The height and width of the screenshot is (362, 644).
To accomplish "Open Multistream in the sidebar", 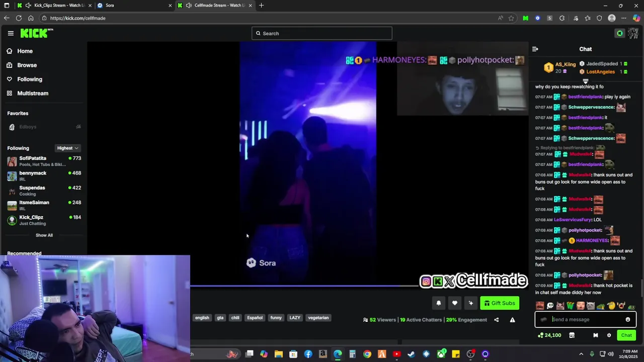I will click(33, 94).
